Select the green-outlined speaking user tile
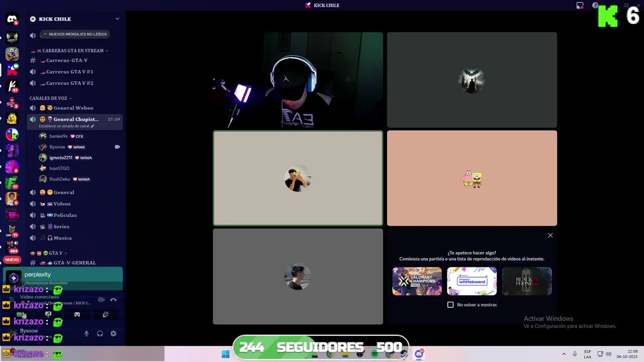 coord(298,178)
